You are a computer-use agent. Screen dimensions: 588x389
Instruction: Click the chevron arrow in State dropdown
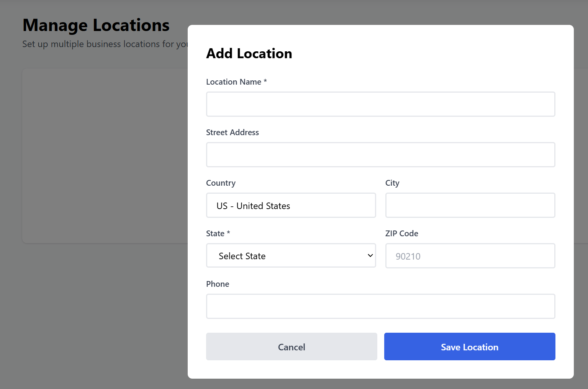point(370,256)
